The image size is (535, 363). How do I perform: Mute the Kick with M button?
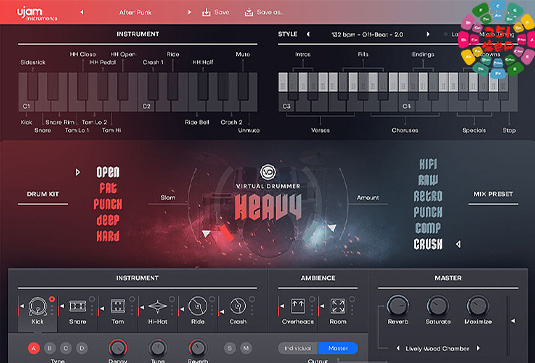click(246, 348)
